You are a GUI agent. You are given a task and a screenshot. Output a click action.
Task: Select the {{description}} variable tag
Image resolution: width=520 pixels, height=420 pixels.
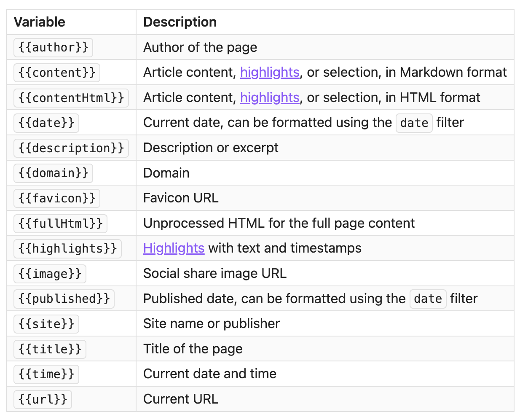point(71,148)
